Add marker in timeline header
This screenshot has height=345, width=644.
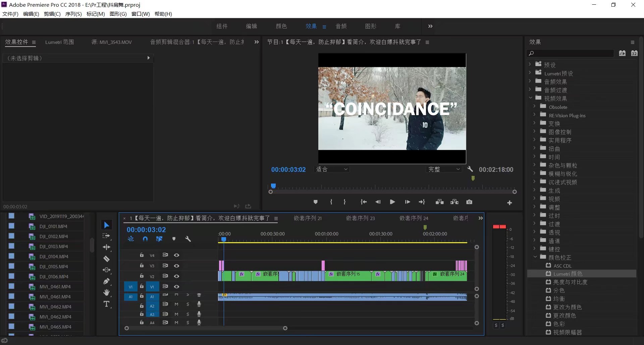coord(174,239)
